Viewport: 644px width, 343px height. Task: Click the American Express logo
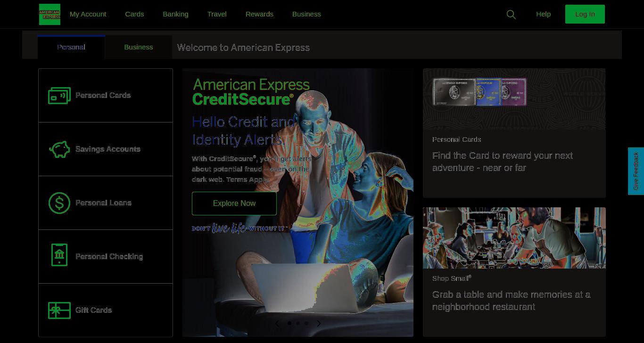pyautogui.click(x=50, y=14)
